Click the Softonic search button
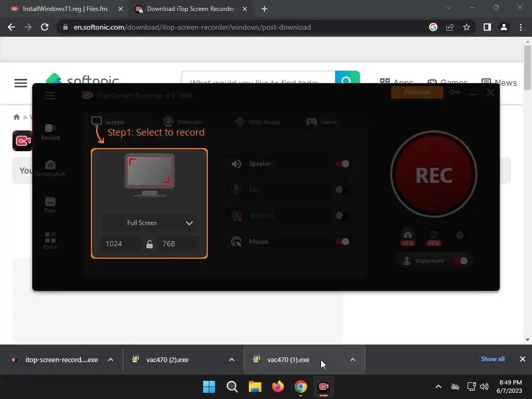The image size is (532, 399). click(347, 77)
